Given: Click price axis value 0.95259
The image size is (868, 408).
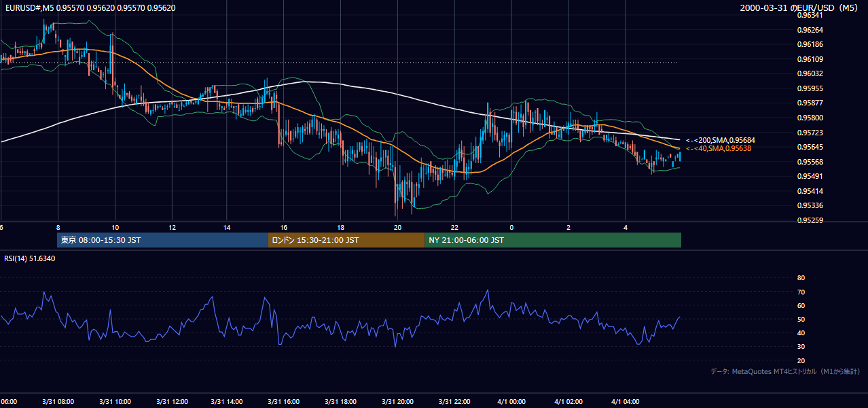Looking at the screenshot, I should tap(810, 220).
